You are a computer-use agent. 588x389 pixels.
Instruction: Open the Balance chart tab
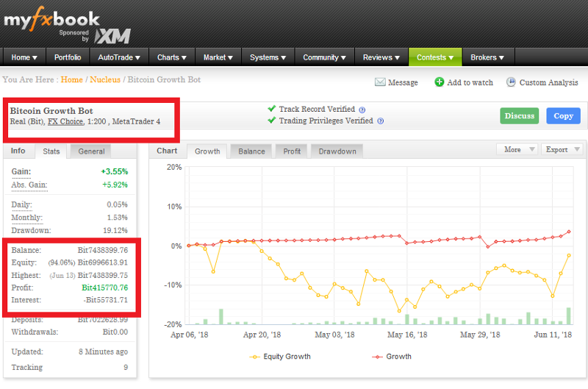[251, 151]
